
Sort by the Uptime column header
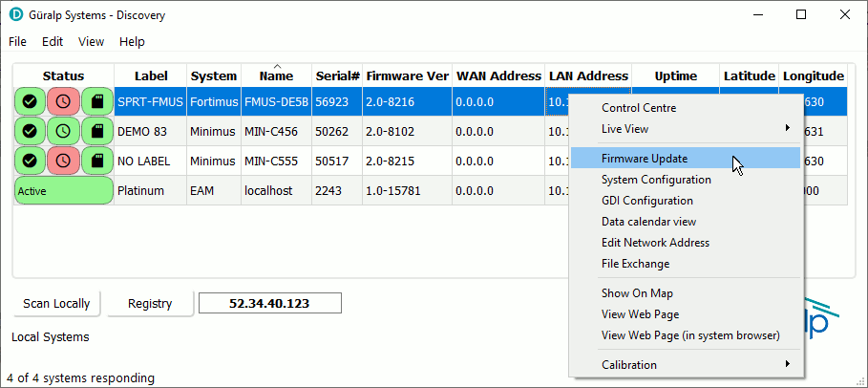676,75
